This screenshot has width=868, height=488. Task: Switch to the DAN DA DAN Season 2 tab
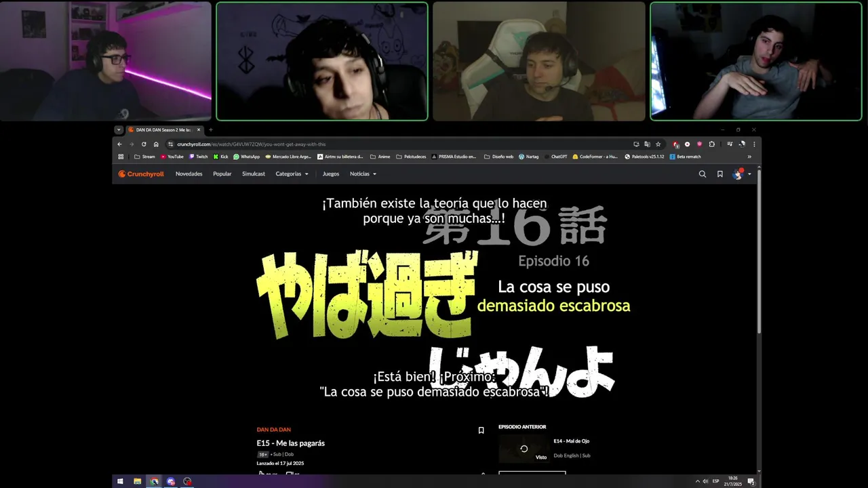coord(164,129)
